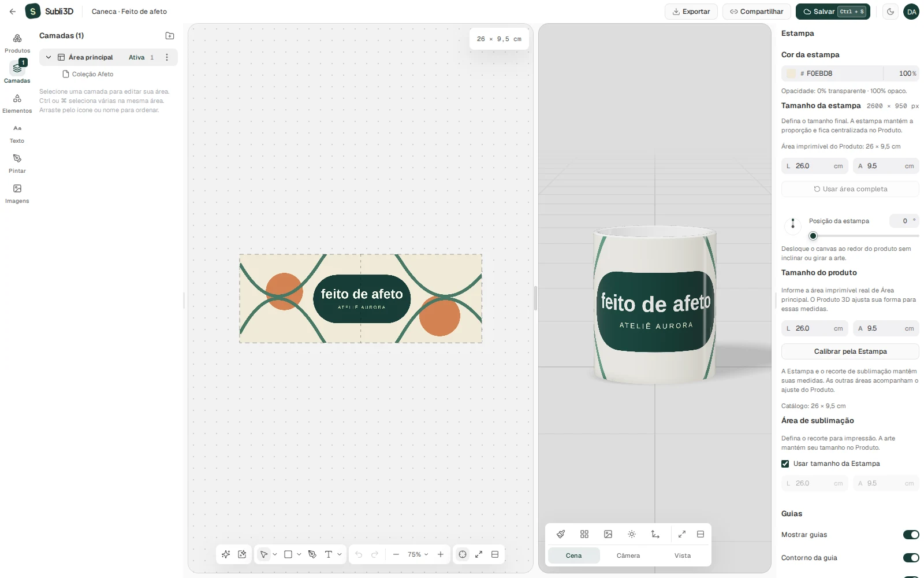Open the Imagens sidebar panel
Viewport: 924px width, 578px height.
click(17, 194)
